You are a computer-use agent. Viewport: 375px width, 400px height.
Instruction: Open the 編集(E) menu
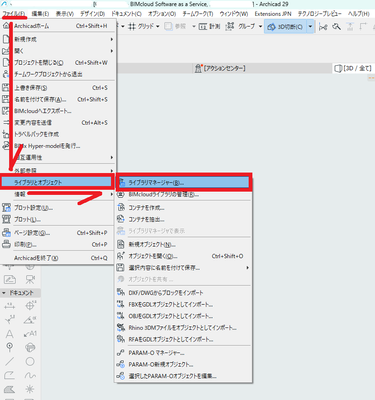(40, 14)
